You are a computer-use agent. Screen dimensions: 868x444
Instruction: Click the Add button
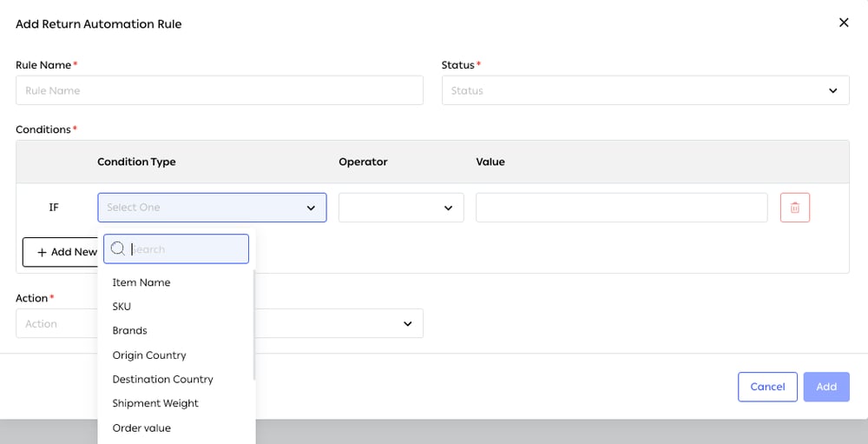(x=826, y=387)
